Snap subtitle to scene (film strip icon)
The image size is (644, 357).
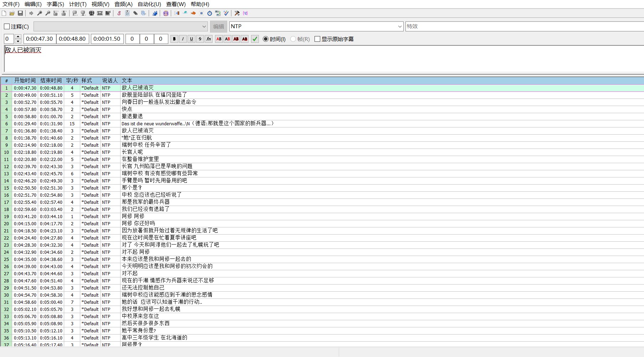100,13
